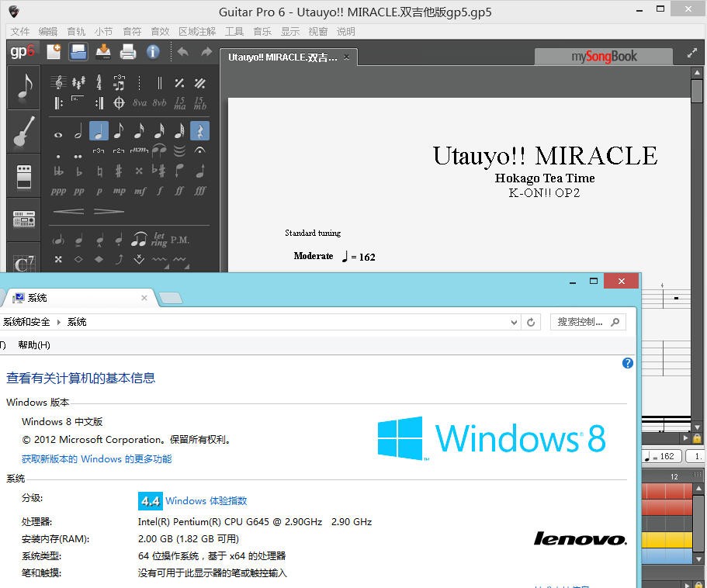Image resolution: width=707 pixels, height=588 pixels.
Task: Open the 编辑 menu
Action: pyautogui.click(x=48, y=32)
